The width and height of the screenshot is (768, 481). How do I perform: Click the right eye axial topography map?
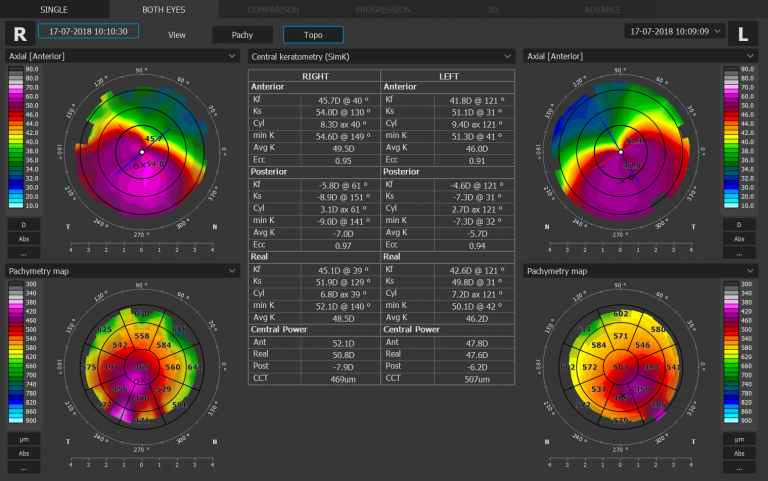(x=142, y=152)
